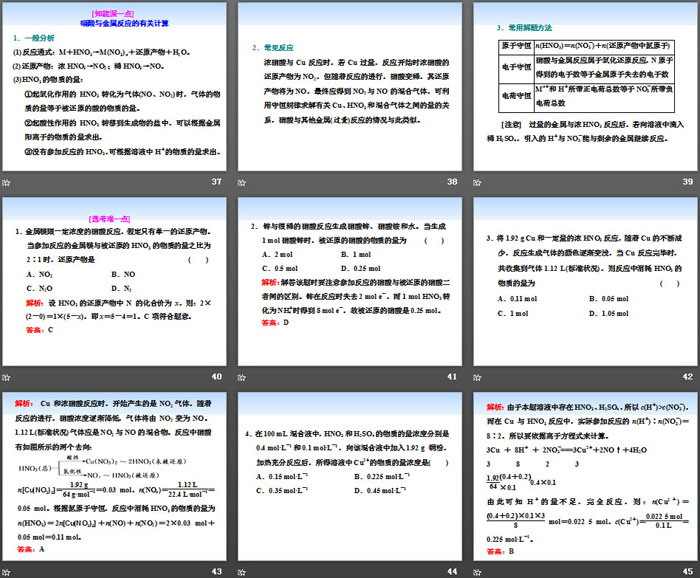Click the transition star icon under slide 43
Viewport: 700px width, 578px height.
coord(7,570)
